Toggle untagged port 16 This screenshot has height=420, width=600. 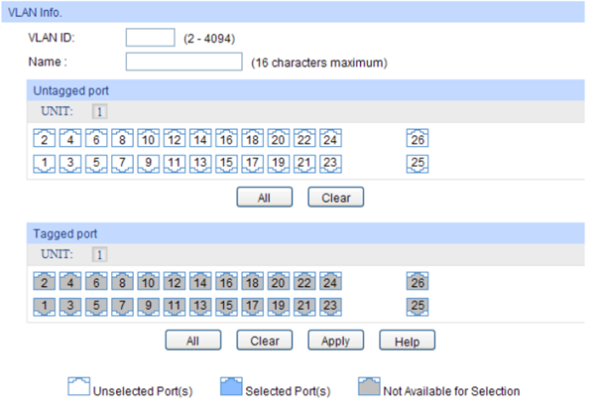point(226,140)
